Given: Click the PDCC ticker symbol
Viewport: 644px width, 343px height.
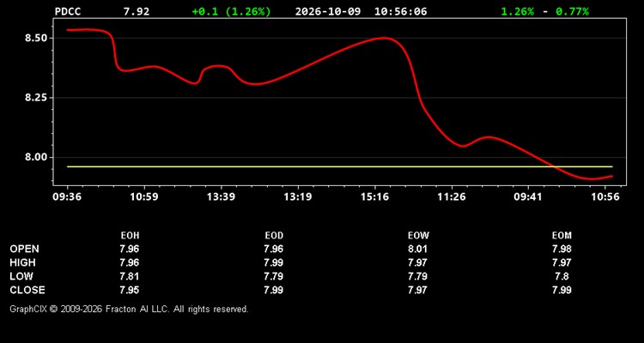Looking at the screenshot, I should click(x=68, y=11).
